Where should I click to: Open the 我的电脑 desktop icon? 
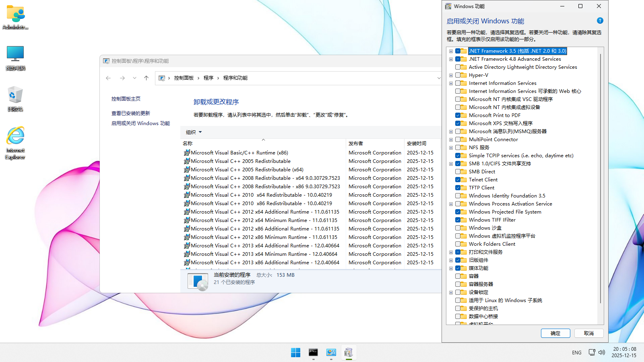(15, 58)
